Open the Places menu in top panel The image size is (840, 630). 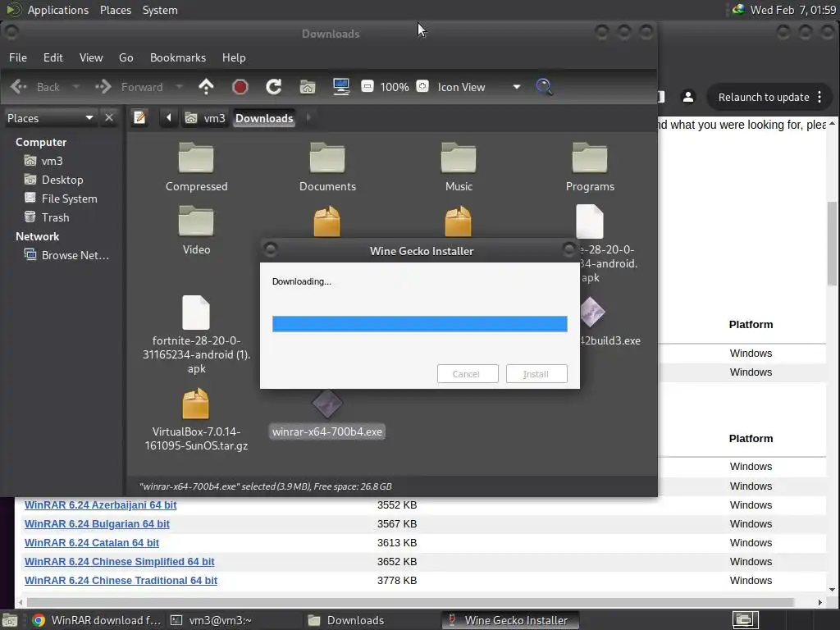point(115,10)
